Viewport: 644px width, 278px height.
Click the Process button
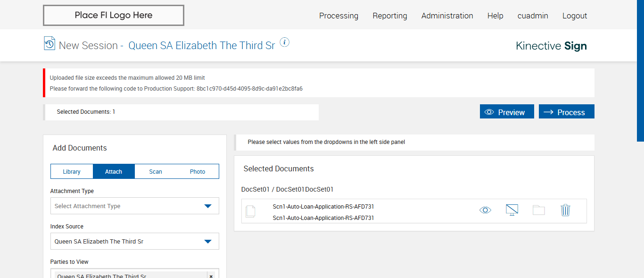tap(566, 112)
